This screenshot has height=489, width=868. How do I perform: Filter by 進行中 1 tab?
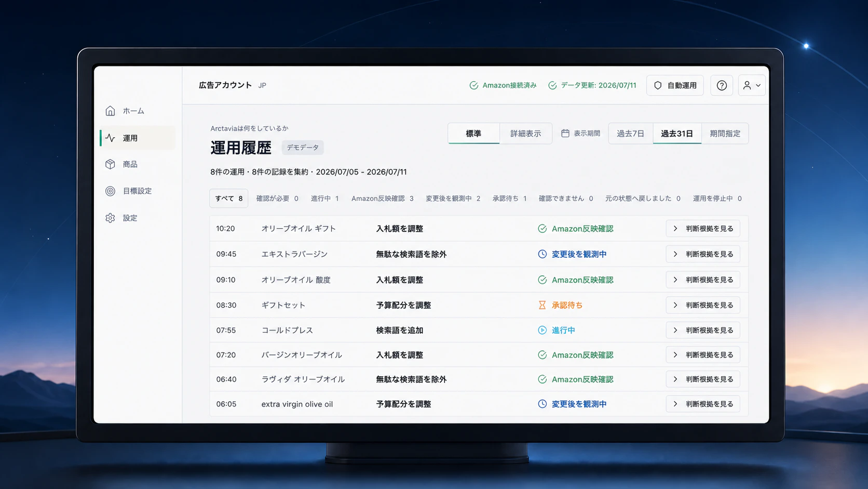[324, 199]
